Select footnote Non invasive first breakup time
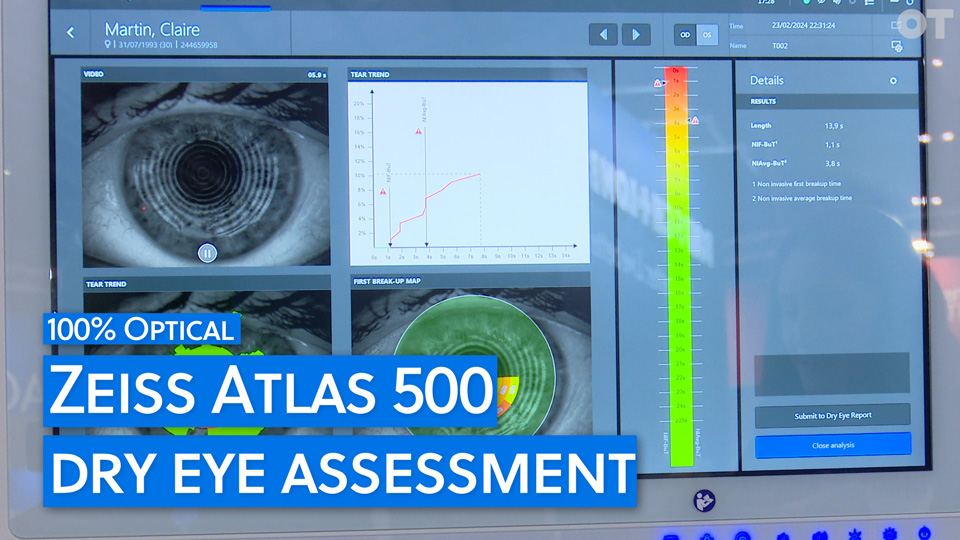 [x=799, y=184]
